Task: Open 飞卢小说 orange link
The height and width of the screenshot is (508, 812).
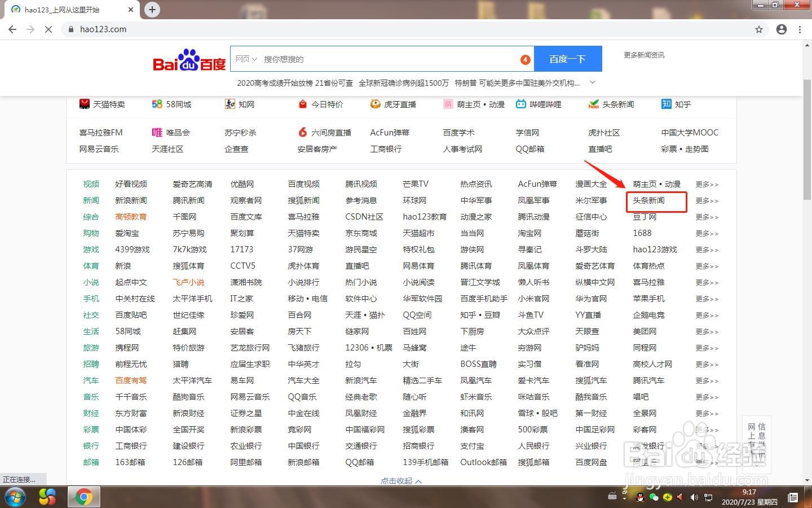Action: point(188,282)
